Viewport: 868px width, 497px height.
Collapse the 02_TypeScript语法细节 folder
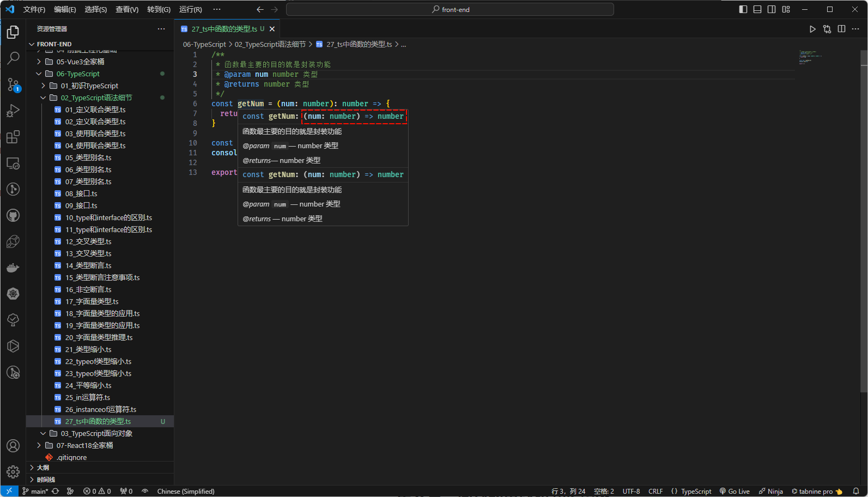pos(96,98)
